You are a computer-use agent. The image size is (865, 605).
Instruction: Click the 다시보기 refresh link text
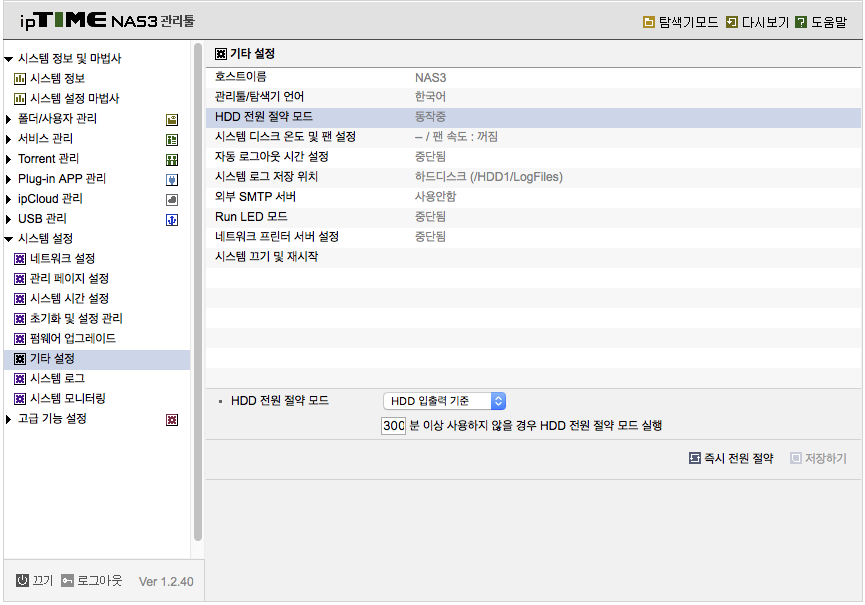coord(765,22)
